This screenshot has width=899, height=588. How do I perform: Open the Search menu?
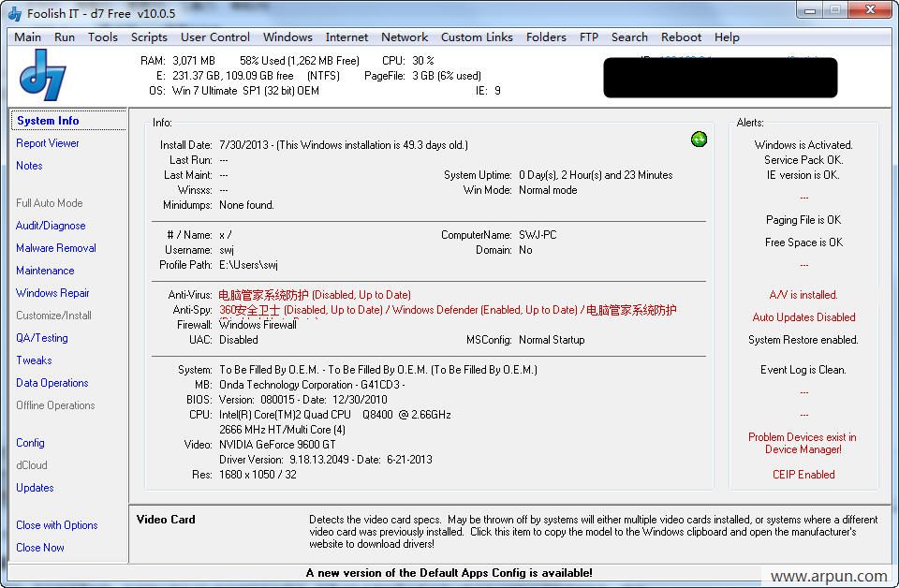click(x=629, y=37)
